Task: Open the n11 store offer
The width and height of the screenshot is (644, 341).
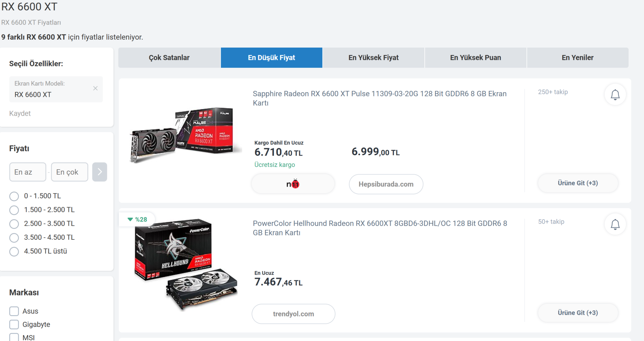Action: click(x=293, y=184)
